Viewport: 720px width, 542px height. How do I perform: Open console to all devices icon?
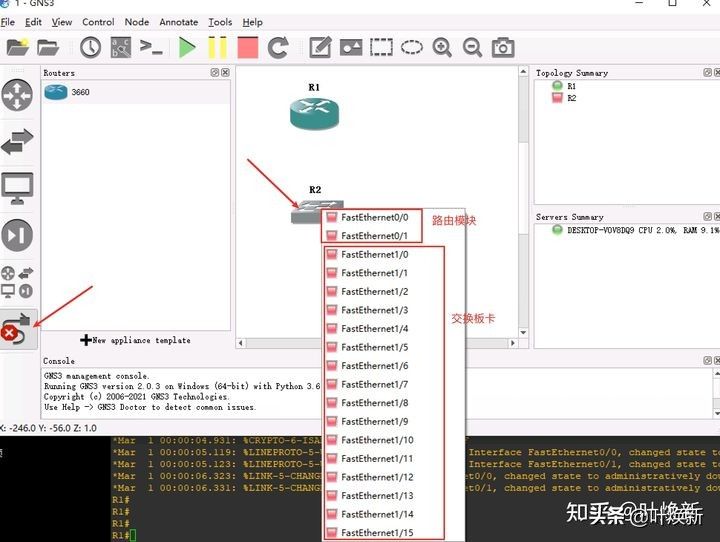(151, 46)
